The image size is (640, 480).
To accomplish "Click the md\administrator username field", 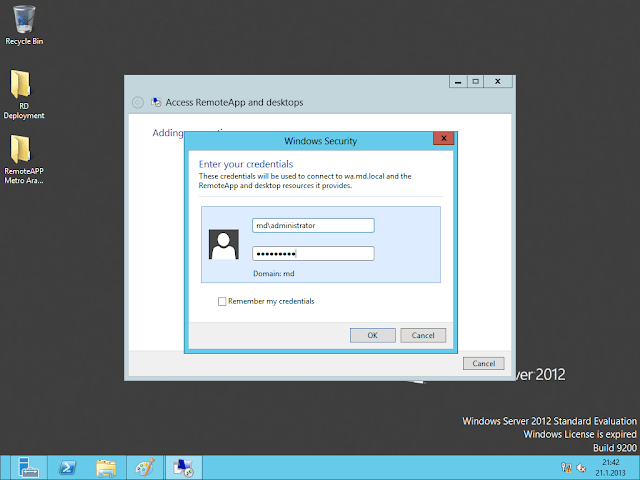I will click(x=313, y=226).
